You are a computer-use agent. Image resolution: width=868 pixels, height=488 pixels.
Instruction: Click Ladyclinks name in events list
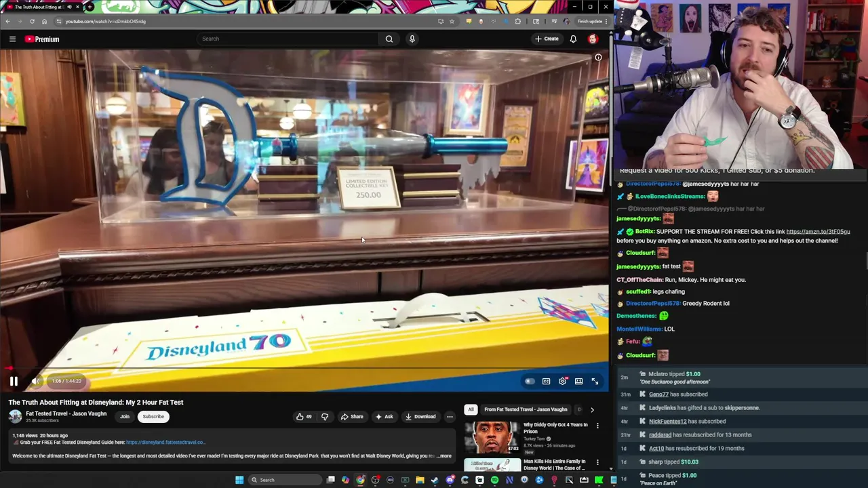click(x=663, y=407)
